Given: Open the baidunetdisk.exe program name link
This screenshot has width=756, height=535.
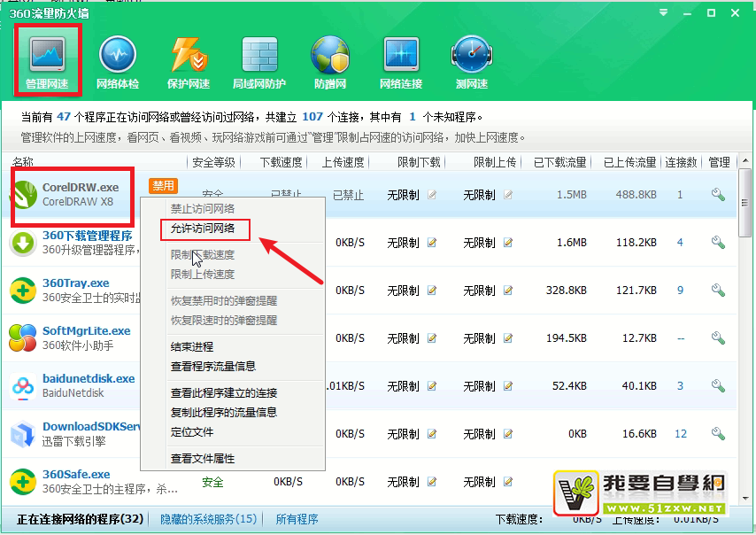Looking at the screenshot, I should click(89, 378).
